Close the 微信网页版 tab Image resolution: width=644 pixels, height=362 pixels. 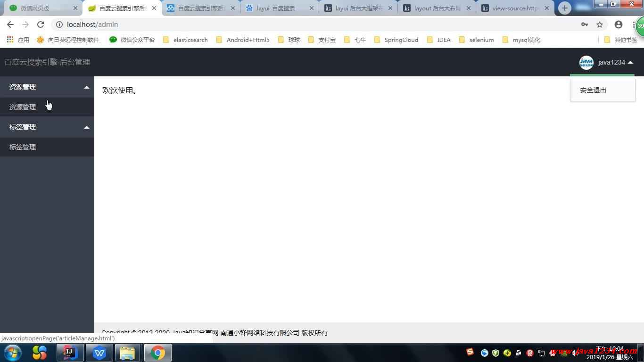75,8
